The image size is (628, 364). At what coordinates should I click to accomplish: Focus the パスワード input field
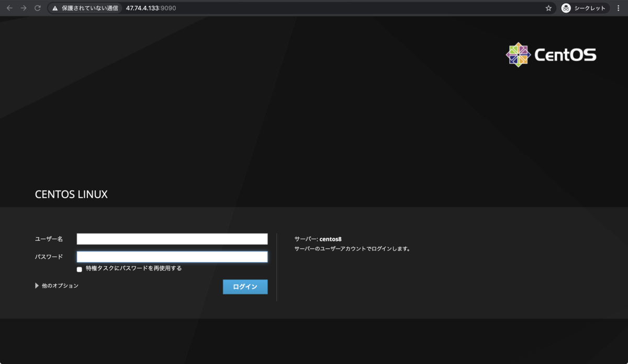pyautogui.click(x=172, y=257)
